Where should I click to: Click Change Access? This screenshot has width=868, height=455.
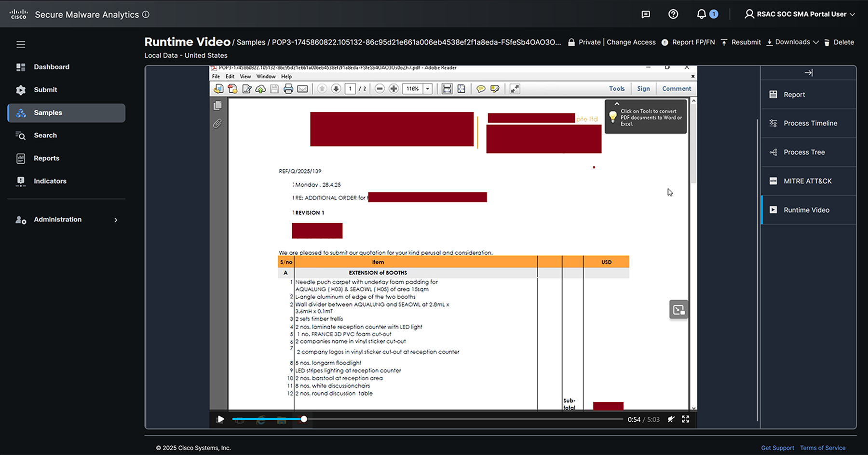[x=631, y=42]
